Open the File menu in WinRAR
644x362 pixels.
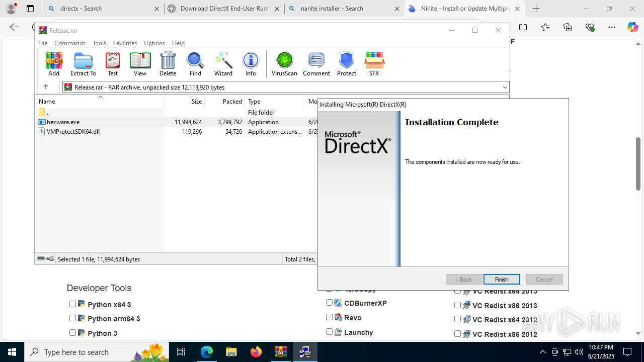point(43,43)
